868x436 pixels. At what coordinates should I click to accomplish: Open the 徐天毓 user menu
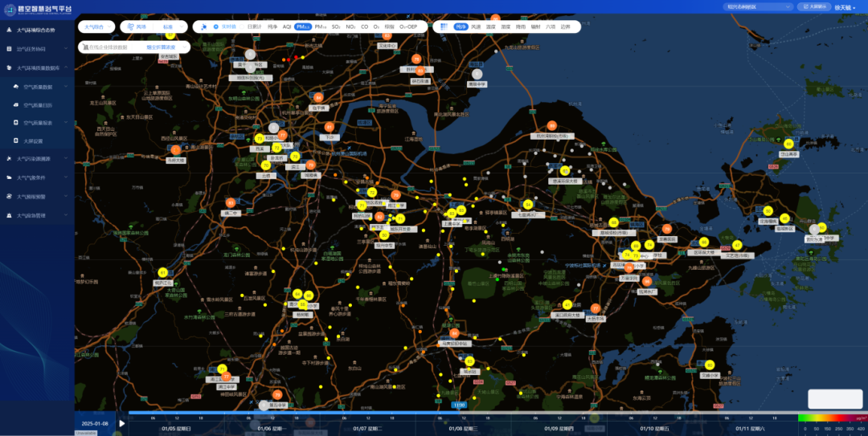845,6
